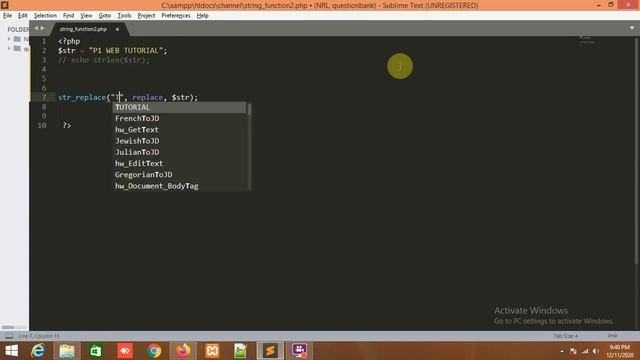Go to previous tab with left arrow
The image size is (640, 360).
coord(36,28)
